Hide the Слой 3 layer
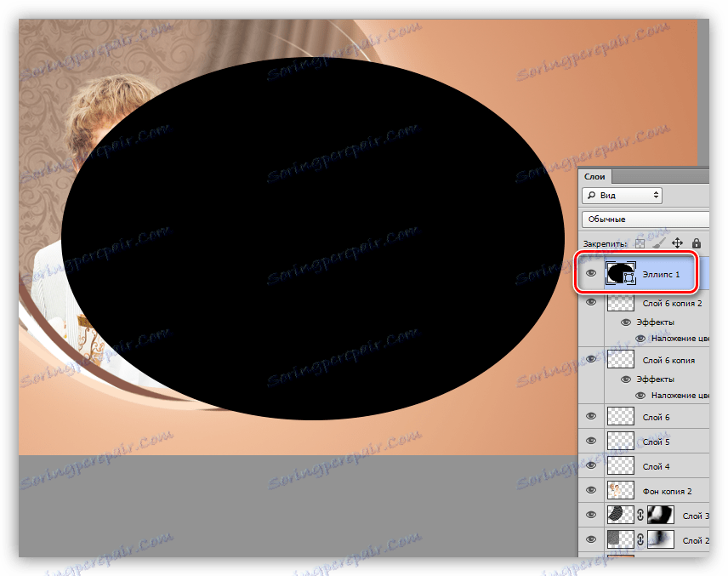The width and height of the screenshot is (728, 576). pyautogui.click(x=590, y=515)
